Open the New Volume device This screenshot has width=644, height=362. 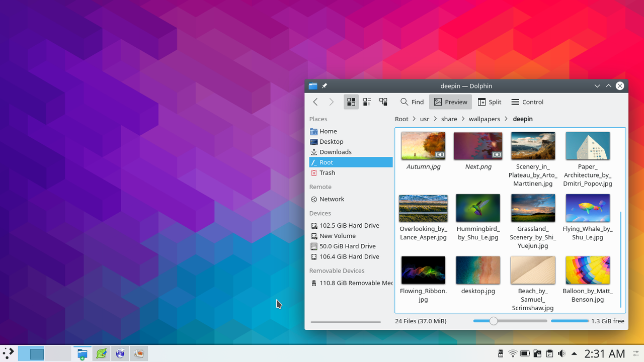point(351,236)
